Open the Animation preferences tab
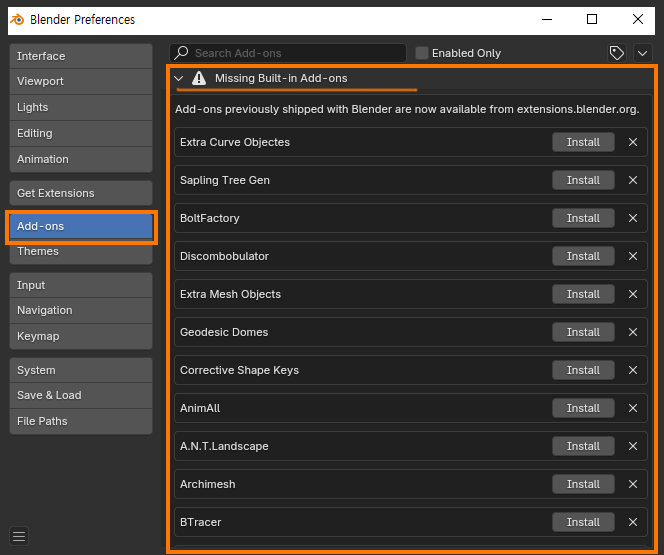This screenshot has width=664, height=555. tap(81, 160)
